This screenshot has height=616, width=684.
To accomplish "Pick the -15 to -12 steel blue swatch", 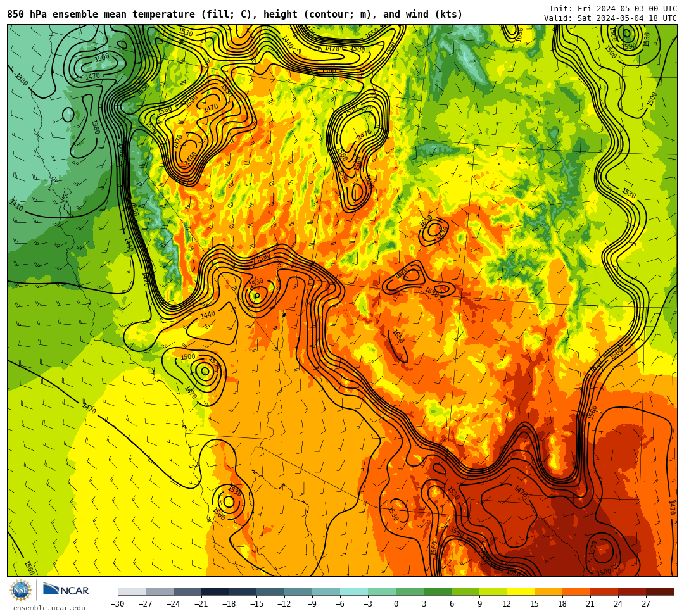I will coord(271,591).
